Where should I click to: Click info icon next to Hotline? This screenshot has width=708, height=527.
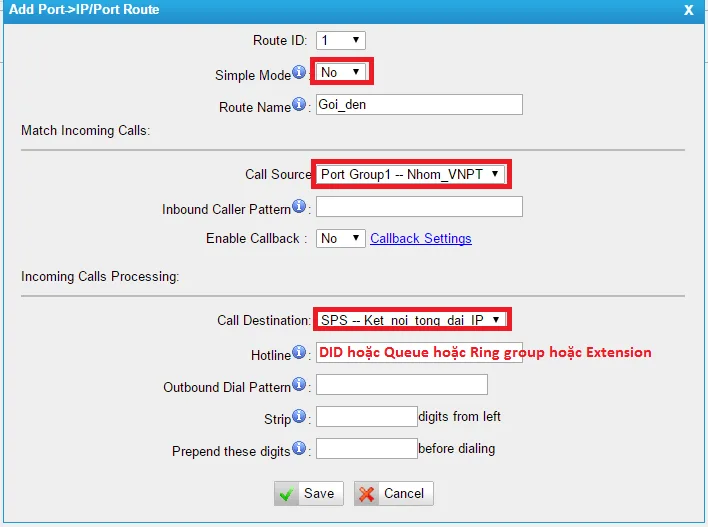(x=299, y=353)
